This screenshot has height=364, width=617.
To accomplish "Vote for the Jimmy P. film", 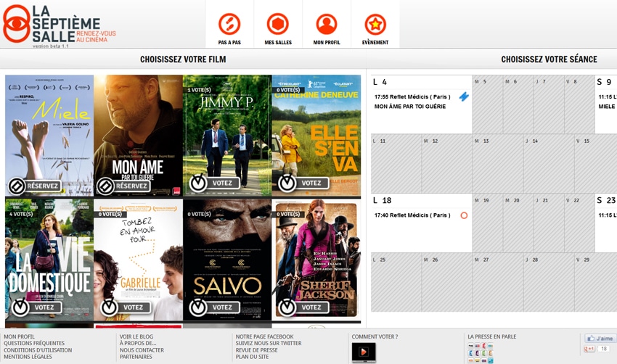I will pos(212,183).
